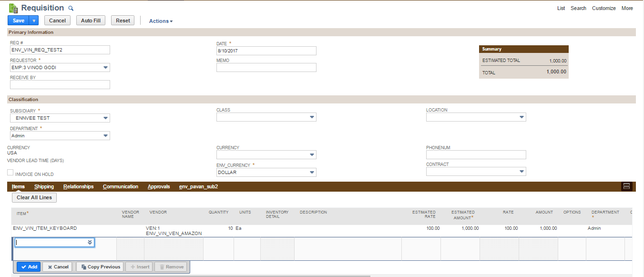Click the collapse-sublists icon right of the tabs

click(626, 186)
